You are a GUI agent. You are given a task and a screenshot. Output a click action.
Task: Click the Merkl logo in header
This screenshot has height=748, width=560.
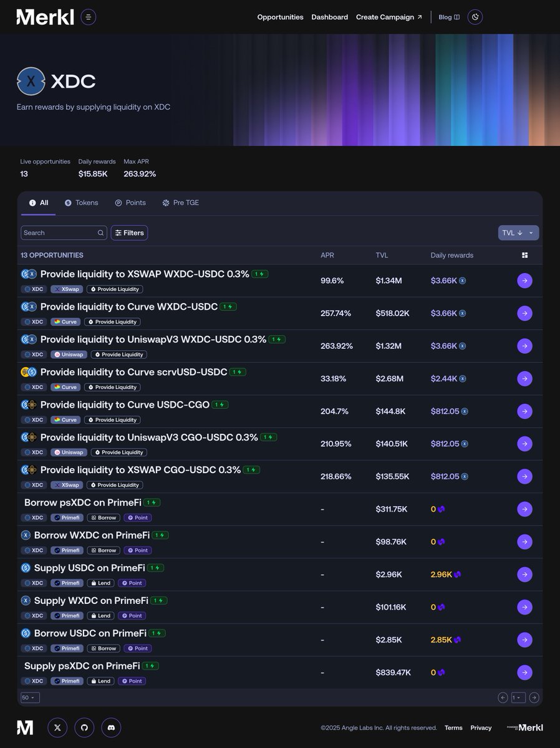pyautogui.click(x=46, y=17)
